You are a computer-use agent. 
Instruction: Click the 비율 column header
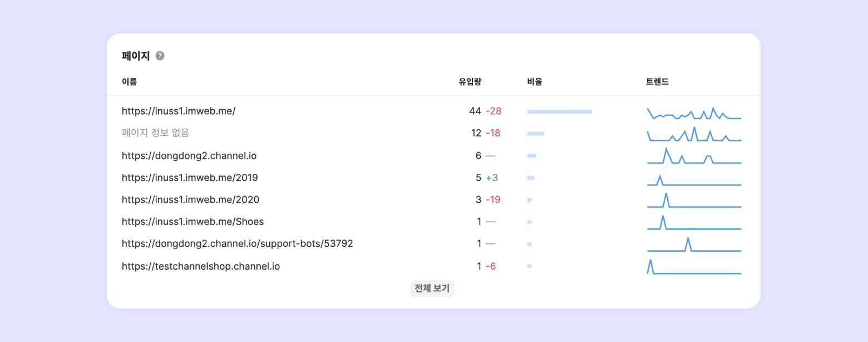[x=534, y=82]
